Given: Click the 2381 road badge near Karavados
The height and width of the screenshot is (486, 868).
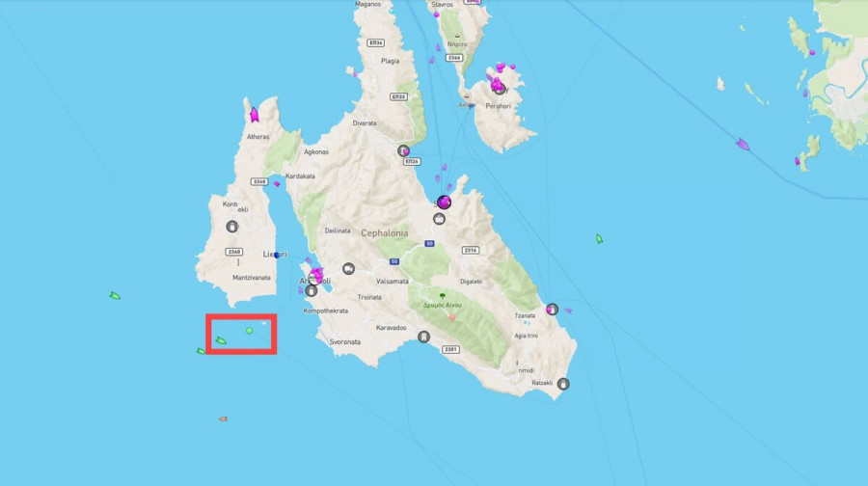Looking at the screenshot, I should click(451, 349).
